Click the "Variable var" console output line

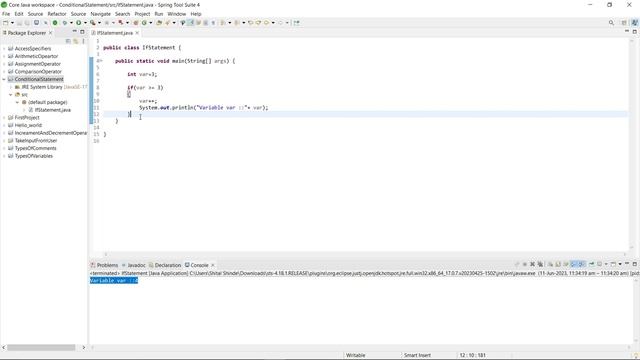pos(114,280)
